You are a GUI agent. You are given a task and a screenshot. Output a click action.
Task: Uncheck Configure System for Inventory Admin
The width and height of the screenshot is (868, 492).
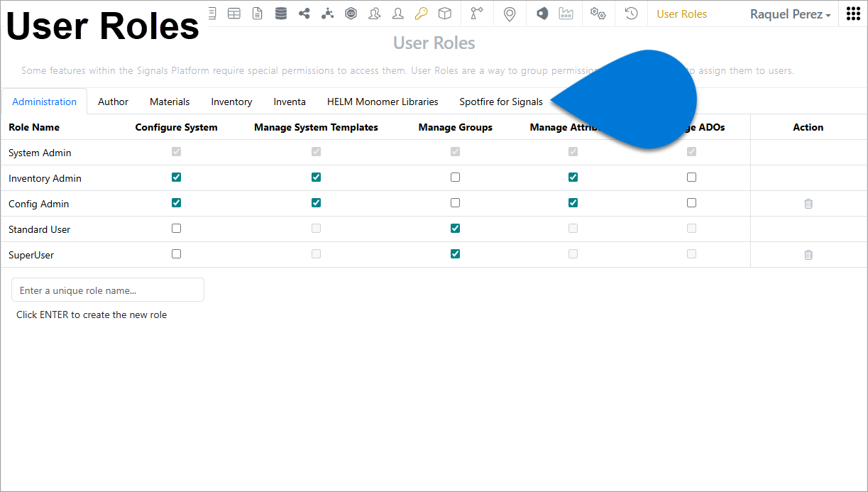pos(177,177)
